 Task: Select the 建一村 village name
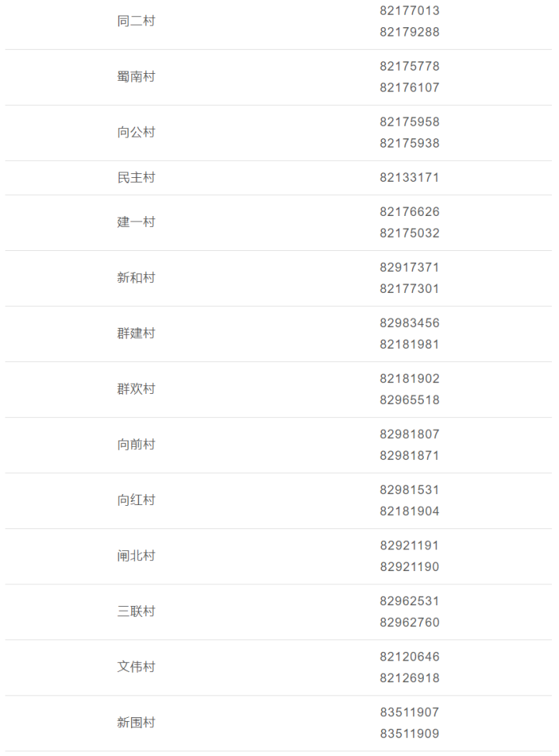tap(136, 222)
